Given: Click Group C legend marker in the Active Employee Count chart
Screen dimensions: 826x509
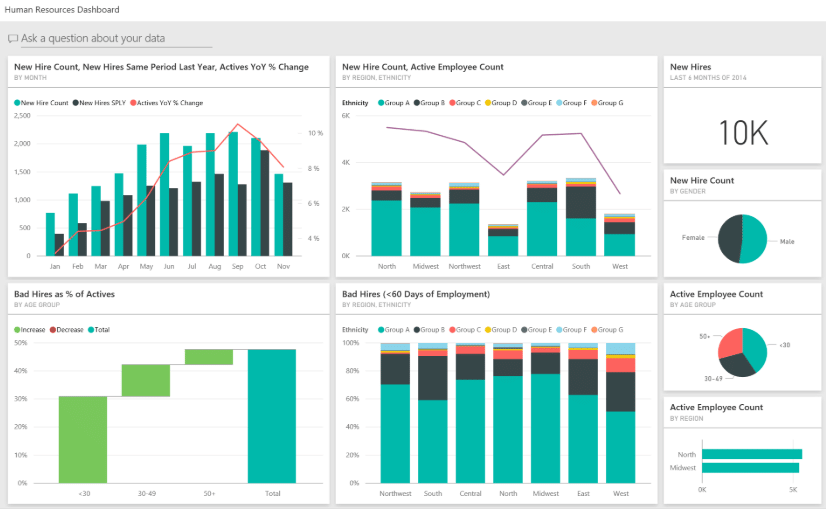Looking at the screenshot, I should [x=453, y=103].
